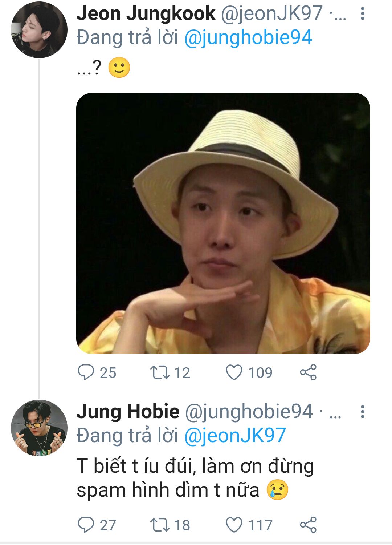Share Jeon Jungkook's tweet via share icon

[x=308, y=372]
